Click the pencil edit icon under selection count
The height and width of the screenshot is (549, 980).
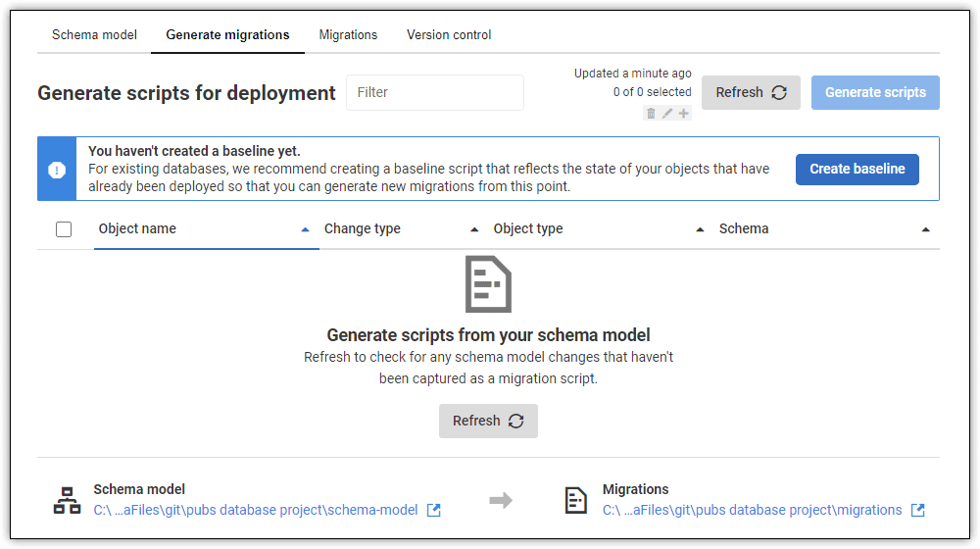click(667, 113)
